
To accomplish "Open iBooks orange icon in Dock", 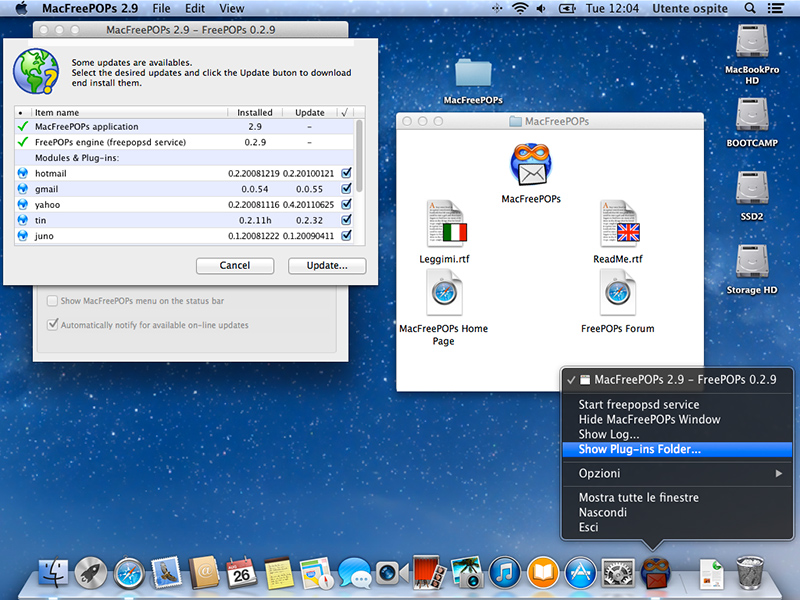I will pos(543,573).
